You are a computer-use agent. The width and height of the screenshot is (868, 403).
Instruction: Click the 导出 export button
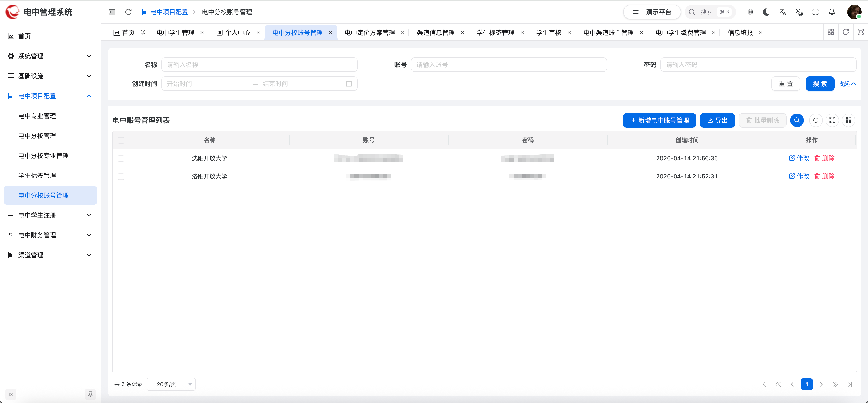(717, 120)
